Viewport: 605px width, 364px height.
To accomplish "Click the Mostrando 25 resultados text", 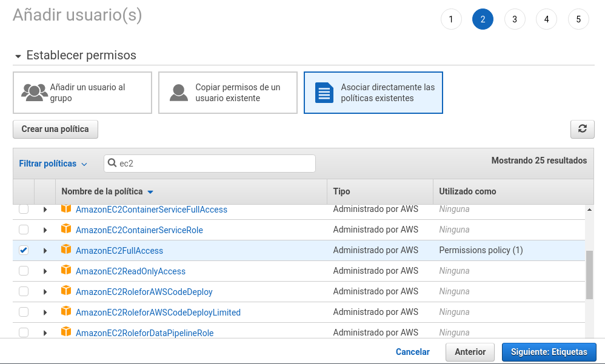I will pos(539,160).
